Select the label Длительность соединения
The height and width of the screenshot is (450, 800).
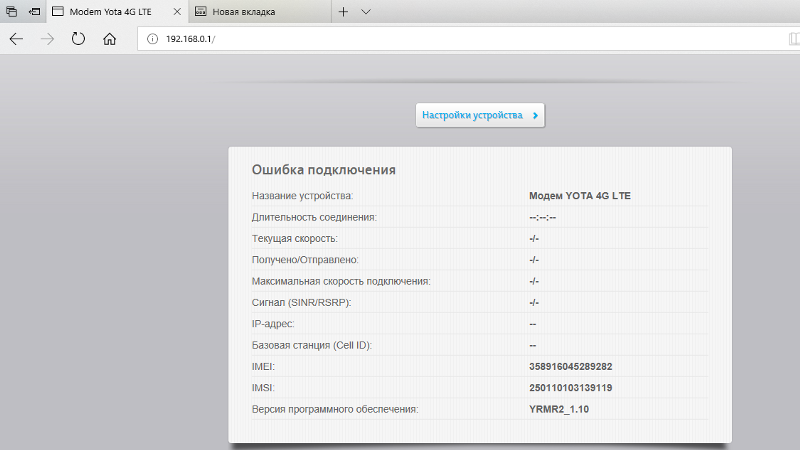coord(314,217)
